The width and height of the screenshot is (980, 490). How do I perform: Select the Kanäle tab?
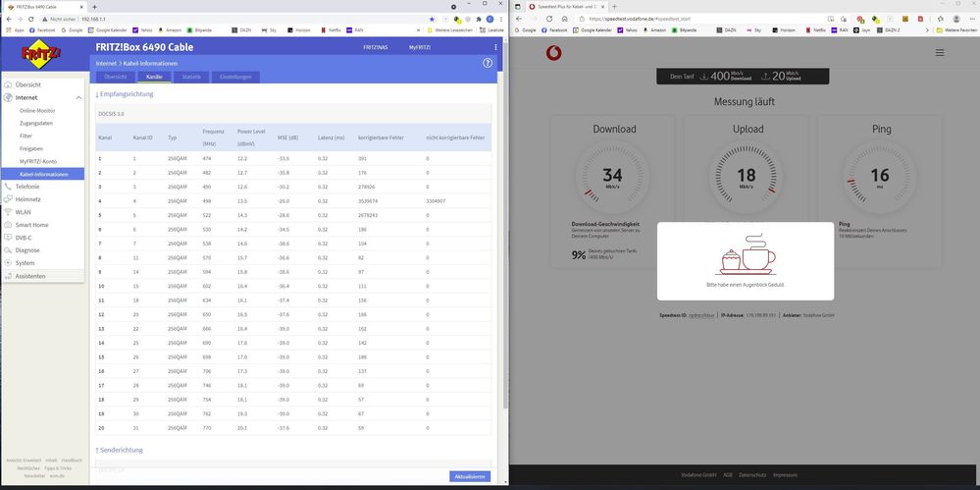pyautogui.click(x=154, y=77)
